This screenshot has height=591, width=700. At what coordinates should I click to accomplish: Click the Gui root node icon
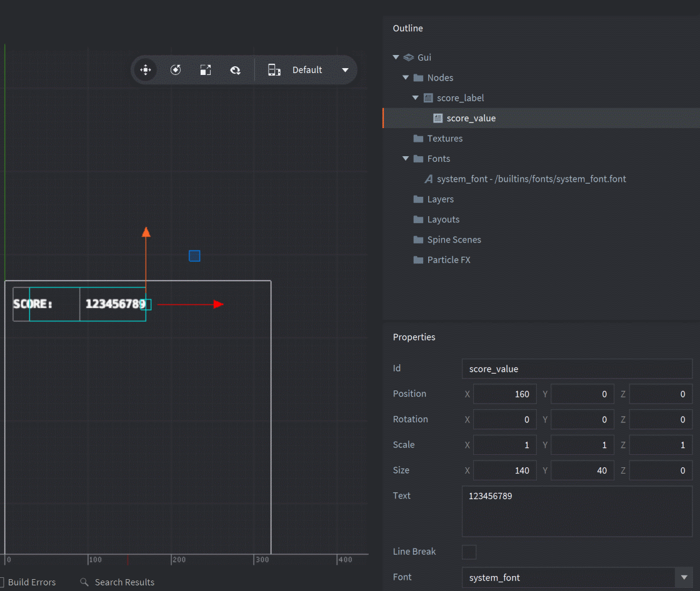tap(409, 57)
